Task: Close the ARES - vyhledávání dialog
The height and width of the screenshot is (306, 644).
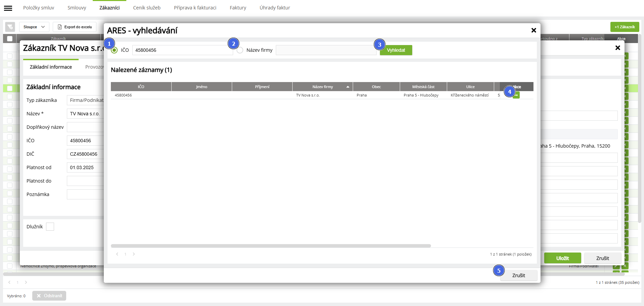Action: point(533,30)
